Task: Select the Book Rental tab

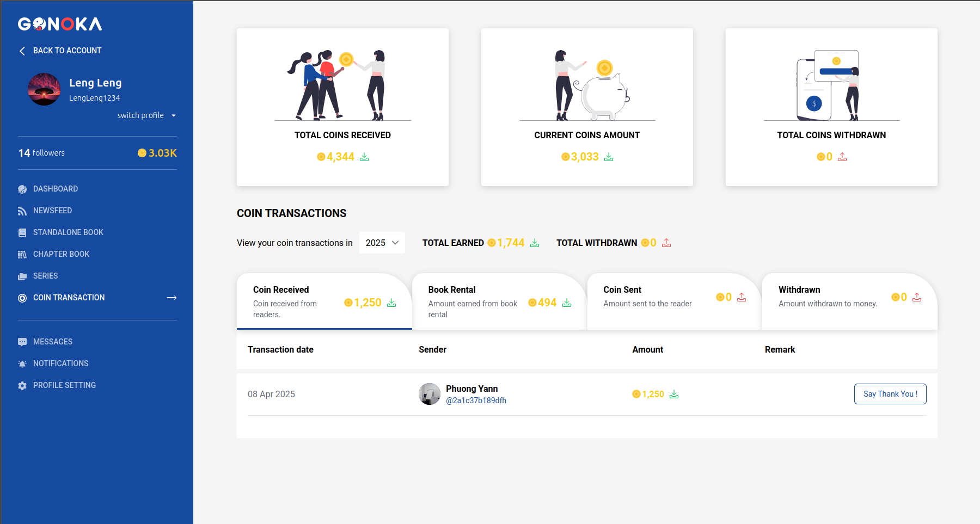Action: (499, 301)
